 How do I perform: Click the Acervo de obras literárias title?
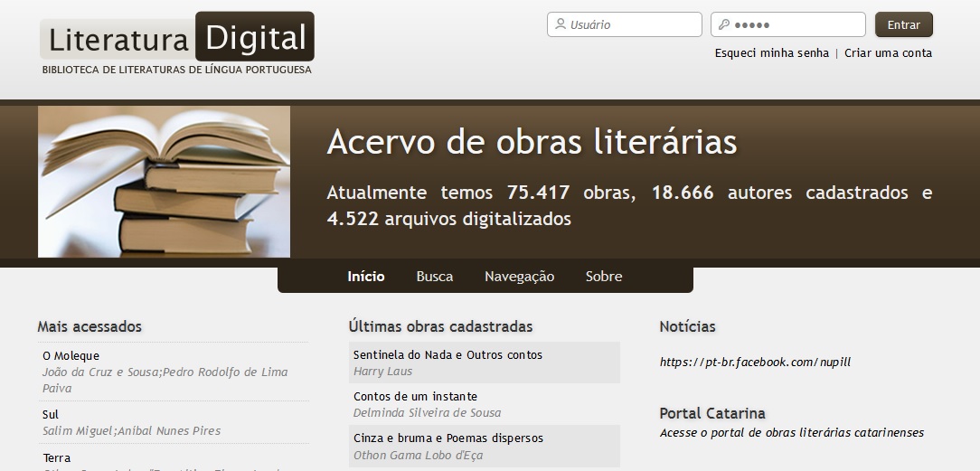click(532, 142)
